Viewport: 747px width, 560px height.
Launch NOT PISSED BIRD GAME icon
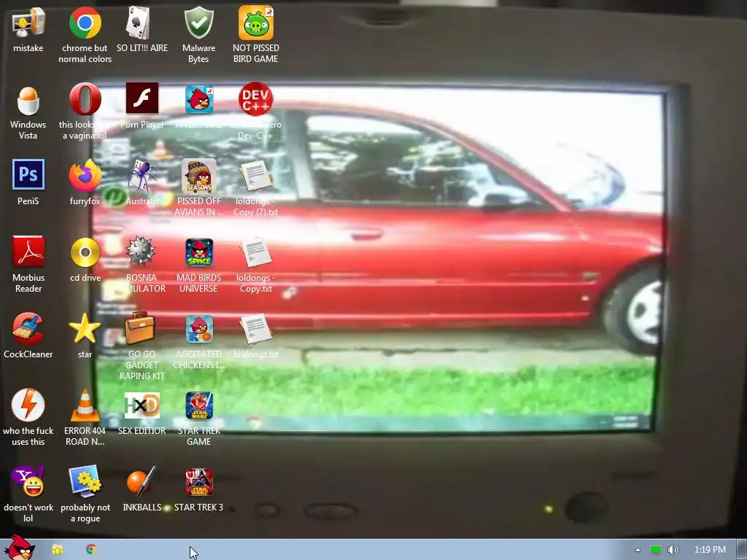point(256,23)
